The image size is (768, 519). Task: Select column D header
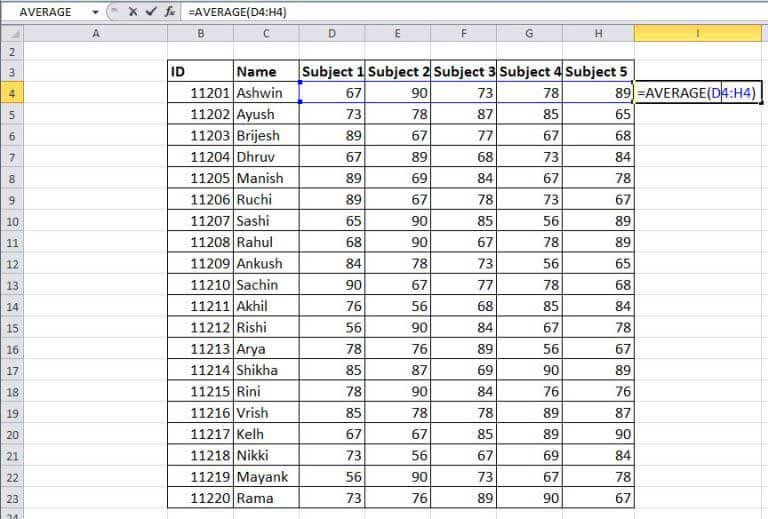coord(332,33)
